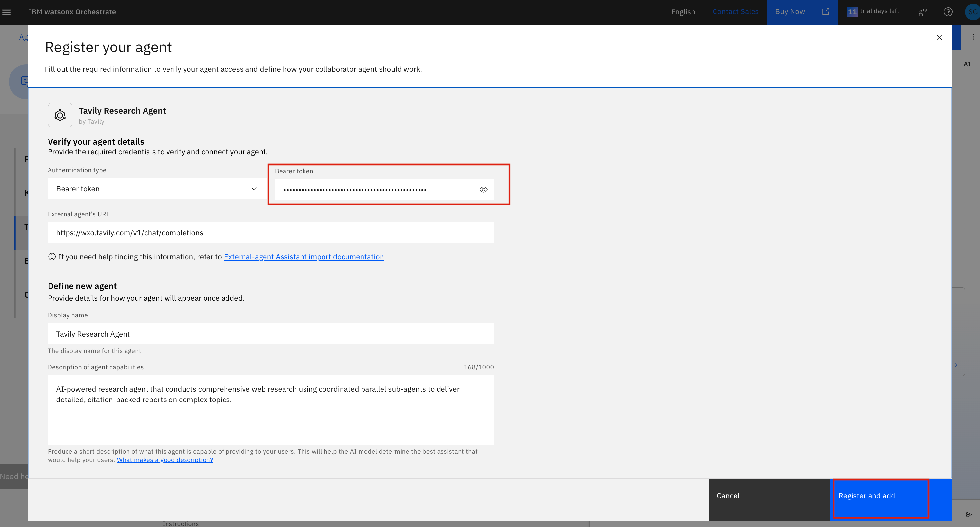The height and width of the screenshot is (527, 980).
Task: Click the Contact Sales link
Action: pyautogui.click(x=735, y=12)
